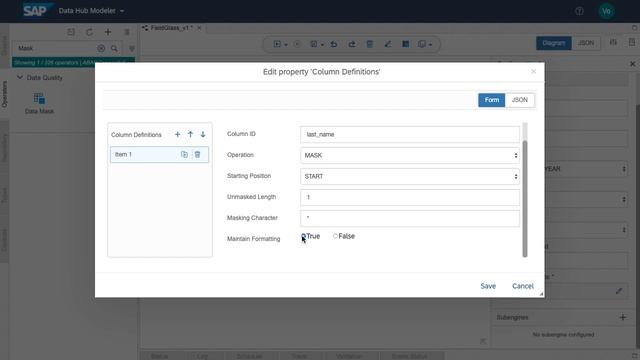Click the Unmasked Length field

click(410, 197)
